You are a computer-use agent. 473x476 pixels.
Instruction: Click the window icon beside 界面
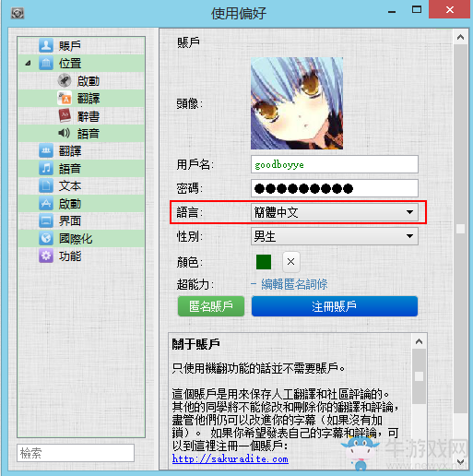(x=46, y=220)
